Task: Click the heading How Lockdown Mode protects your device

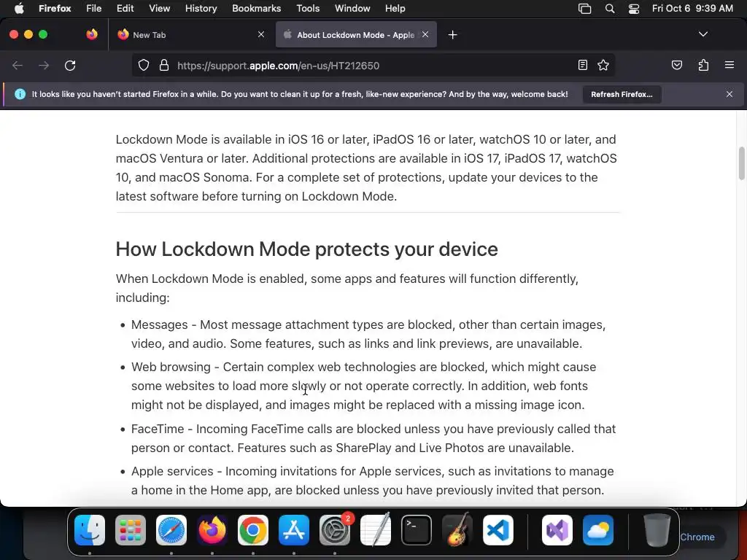Action: click(x=307, y=249)
